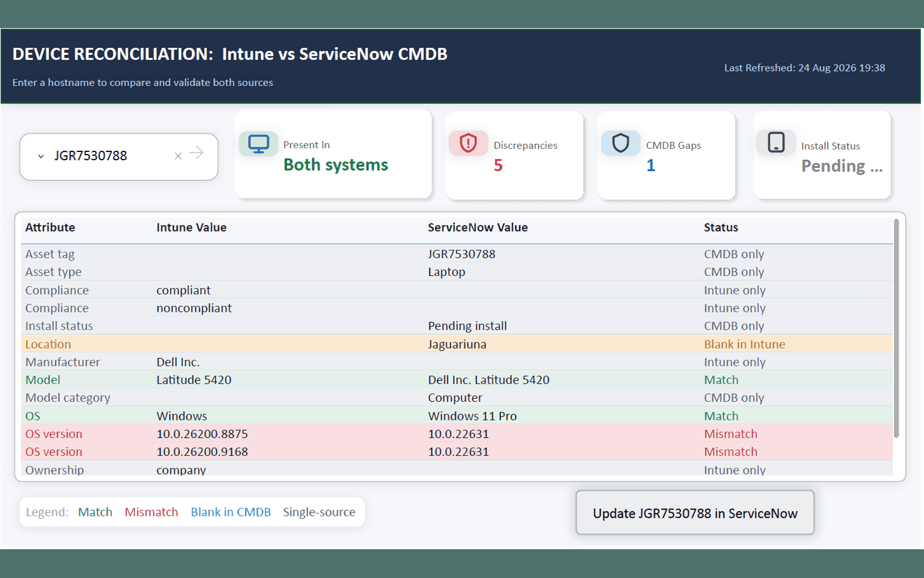
Task: Click the tablet icon on Install Status card
Action: coord(776,142)
